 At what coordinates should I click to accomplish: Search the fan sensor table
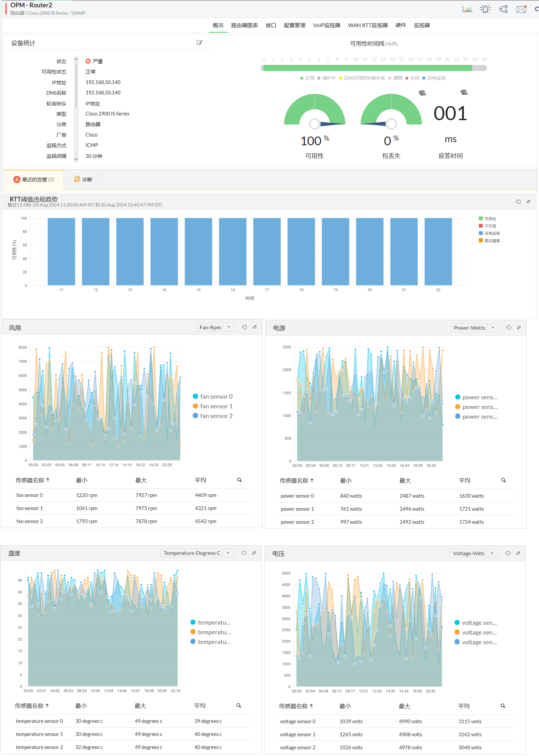pos(239,480)
